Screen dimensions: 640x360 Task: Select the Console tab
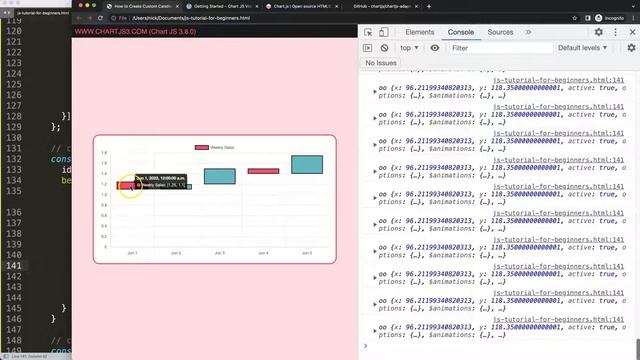point(460,32)
